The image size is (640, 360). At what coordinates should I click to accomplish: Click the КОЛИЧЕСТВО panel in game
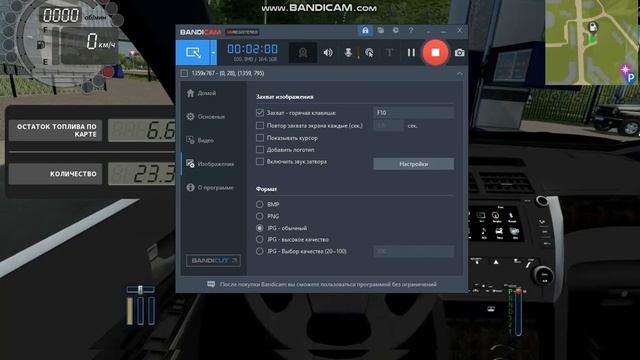(x=56, y=174)
